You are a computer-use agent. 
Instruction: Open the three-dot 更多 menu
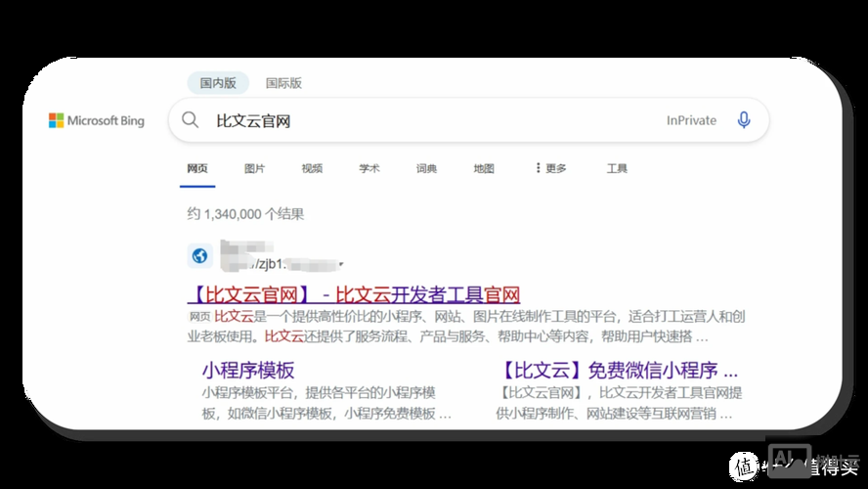tap(550, 168)
